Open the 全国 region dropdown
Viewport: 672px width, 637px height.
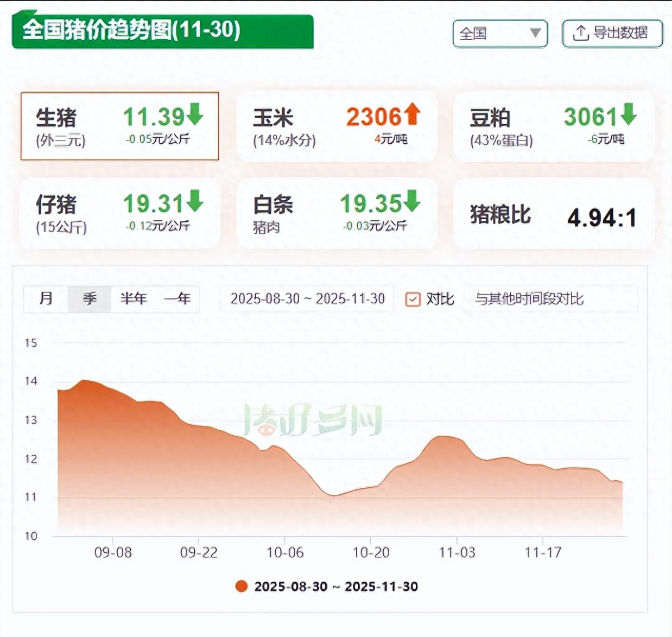coord(499,34)
